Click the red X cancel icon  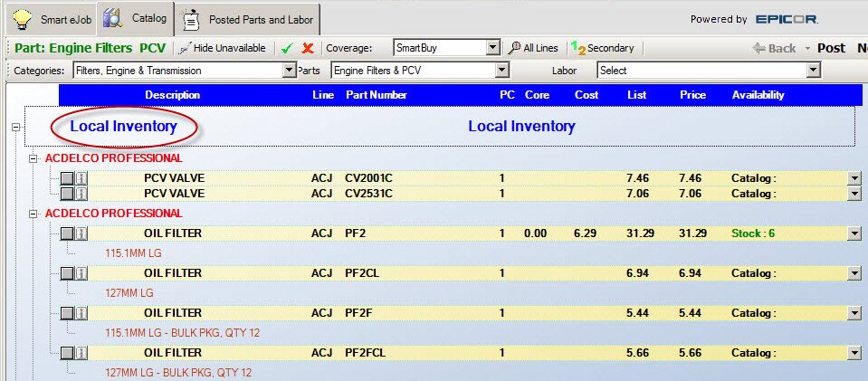308,48
